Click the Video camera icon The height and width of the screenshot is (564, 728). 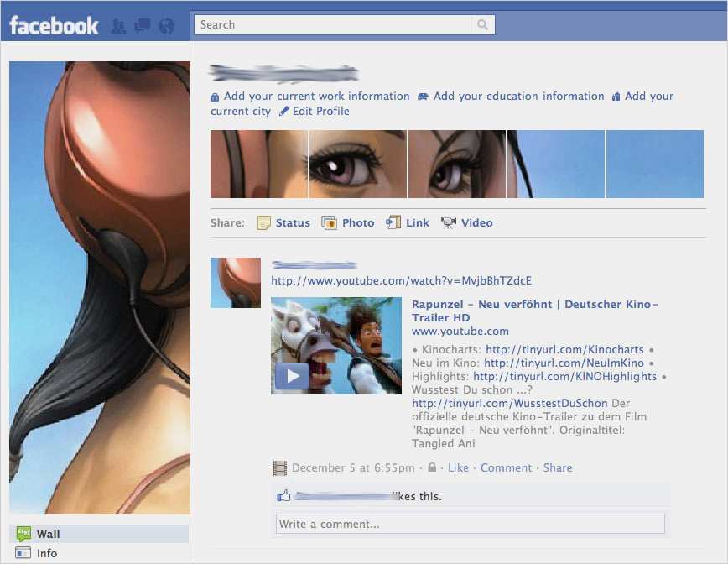pyautogui.click(x=449, y=223)
